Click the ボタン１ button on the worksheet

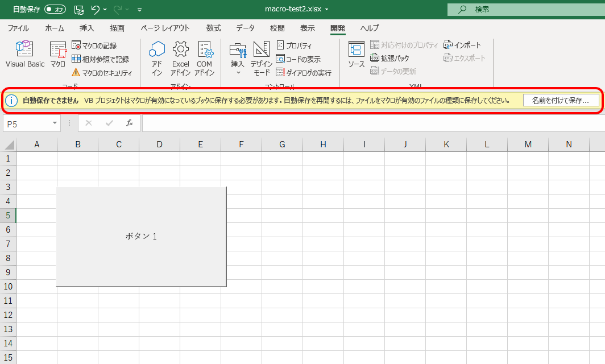tap(141, 236)
